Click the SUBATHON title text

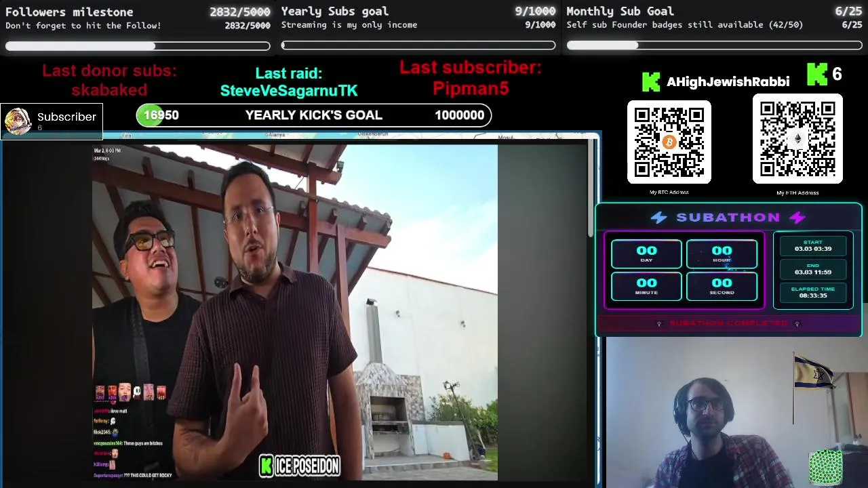pyautogui.click(x=728, y=218)
